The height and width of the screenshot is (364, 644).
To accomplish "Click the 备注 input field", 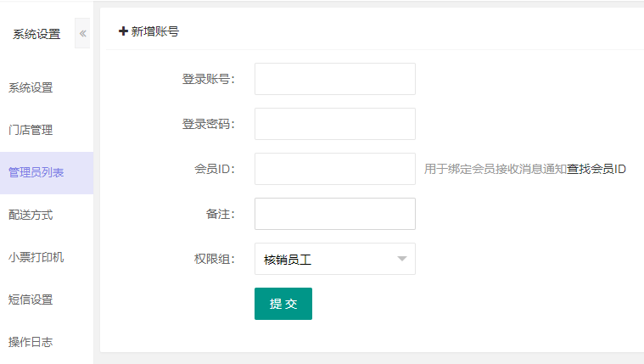I will pyautogui.click(x=334, y=214).
